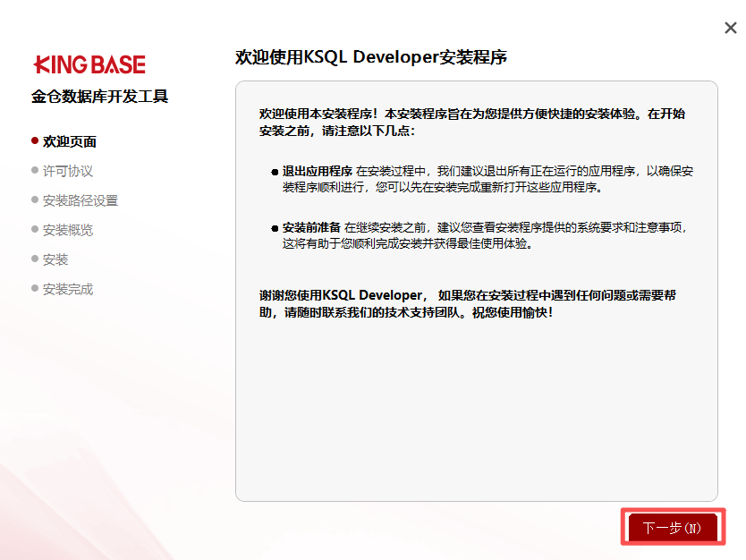Click the bold 安装前准备 label
This screenshot has width=746, height=560.
[x=310, y=227]
